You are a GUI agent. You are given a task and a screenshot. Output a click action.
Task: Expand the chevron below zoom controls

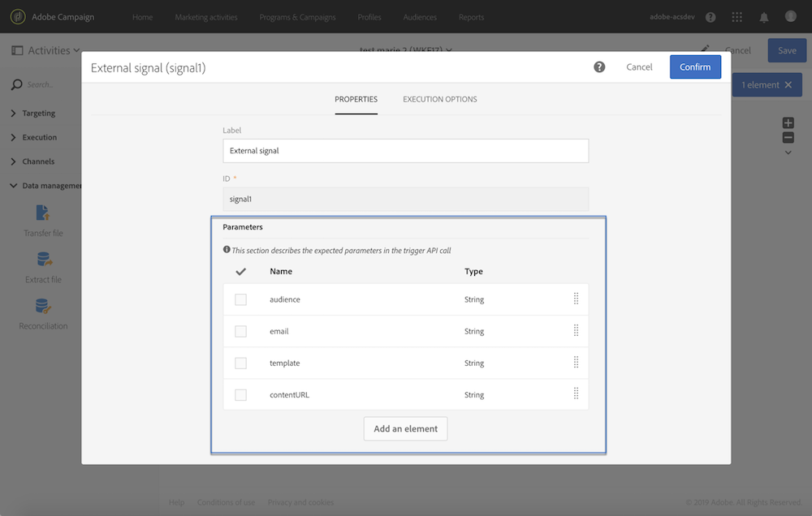(788, 153)
